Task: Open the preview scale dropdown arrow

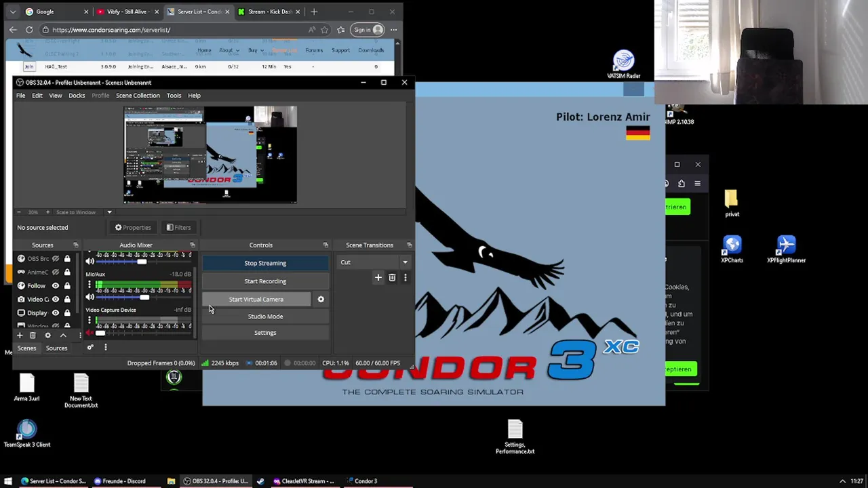Action: coord(109,212)
